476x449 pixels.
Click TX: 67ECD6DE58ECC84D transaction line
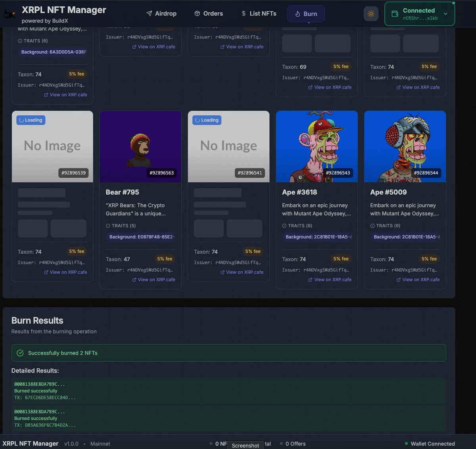tap(45, 397)
